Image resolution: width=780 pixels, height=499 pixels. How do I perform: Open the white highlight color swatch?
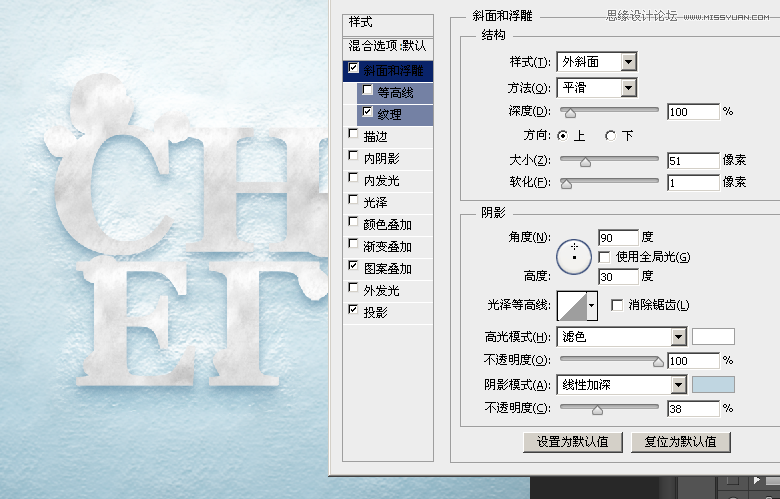pos(714,337)
